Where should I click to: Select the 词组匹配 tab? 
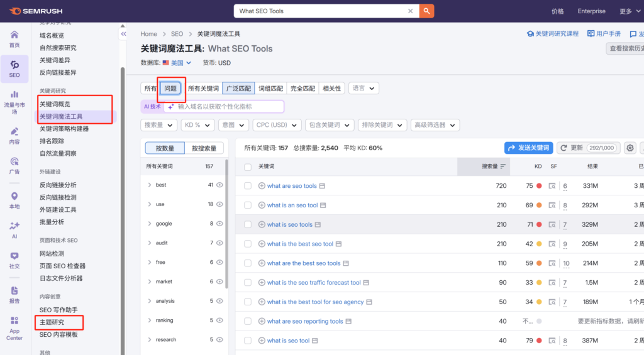coord(270,88)
